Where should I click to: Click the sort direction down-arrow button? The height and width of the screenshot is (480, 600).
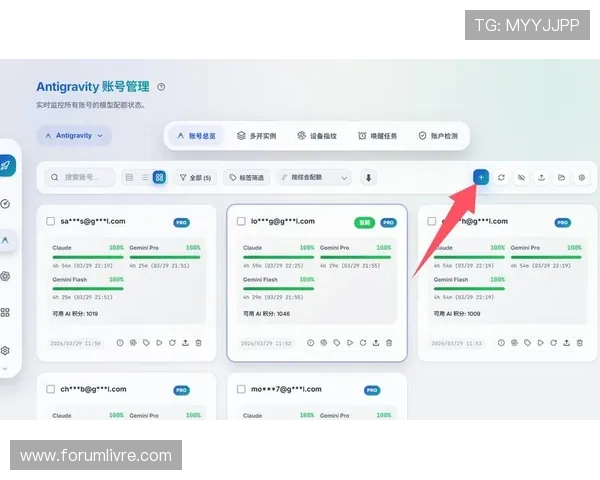(368, 178)
